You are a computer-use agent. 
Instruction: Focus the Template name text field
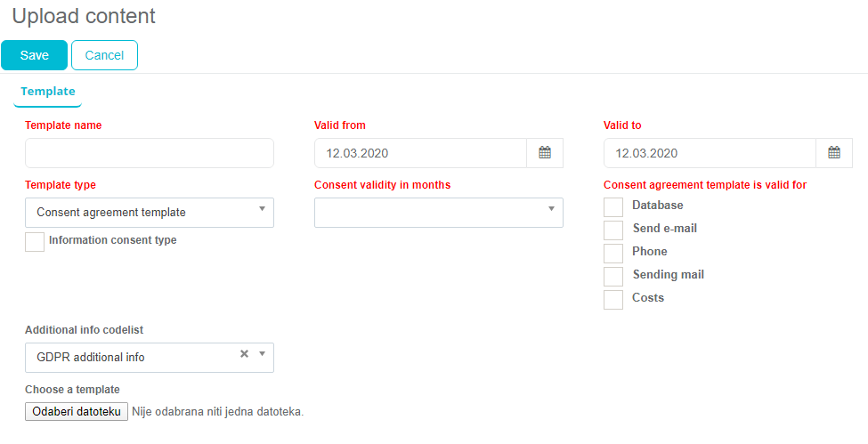150,153
